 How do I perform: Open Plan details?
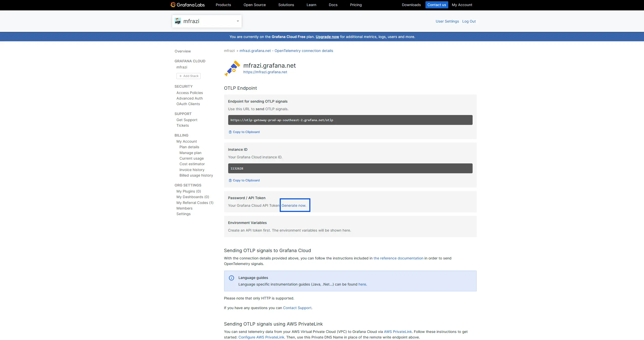189,147
